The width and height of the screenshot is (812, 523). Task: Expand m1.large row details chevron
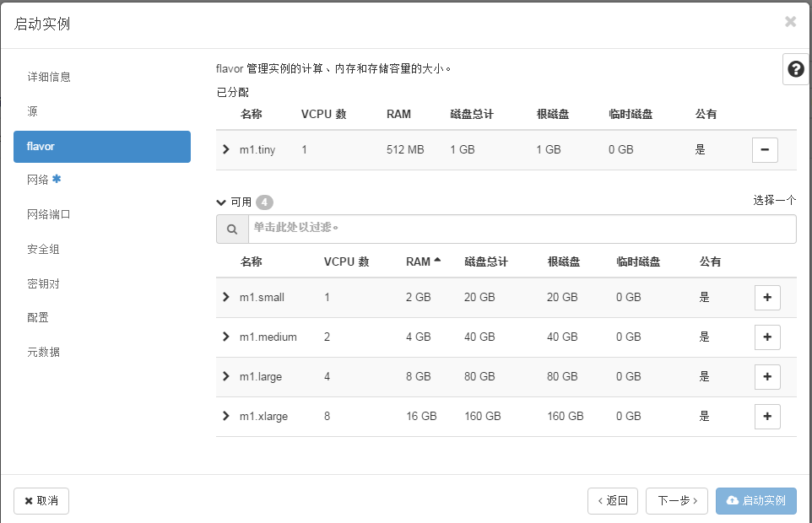click(225, 376)
